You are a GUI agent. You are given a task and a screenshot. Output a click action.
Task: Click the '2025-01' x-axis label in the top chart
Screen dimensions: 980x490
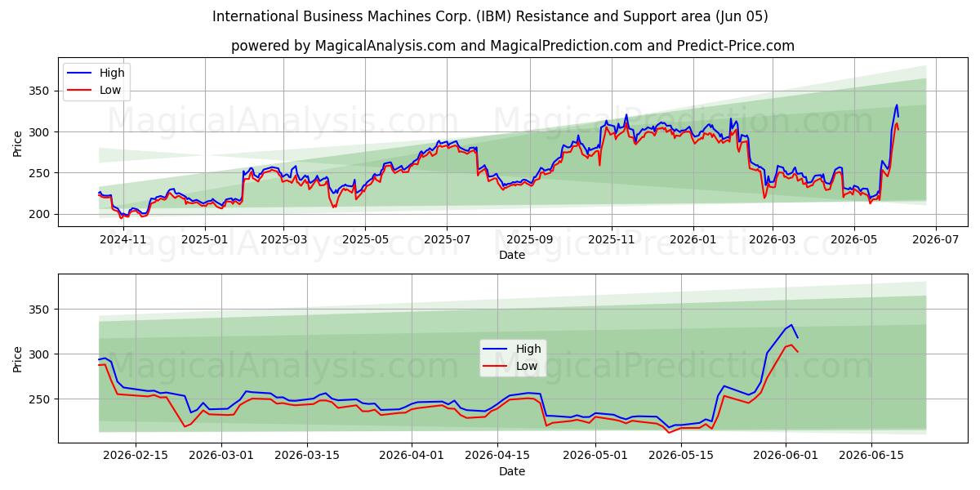point(204,240)
